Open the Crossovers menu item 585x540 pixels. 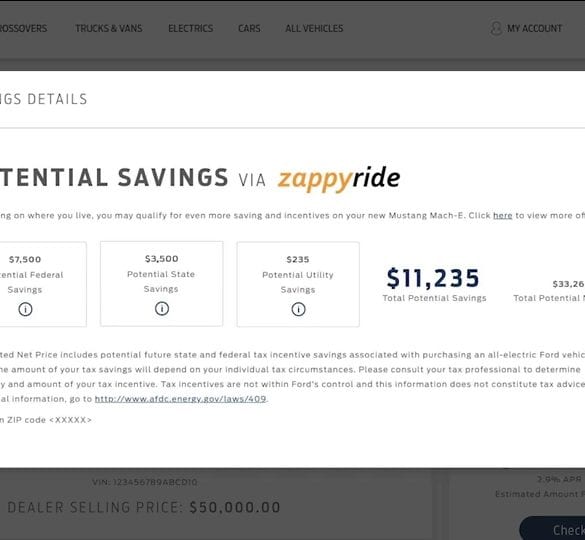(x=24, y=28)
